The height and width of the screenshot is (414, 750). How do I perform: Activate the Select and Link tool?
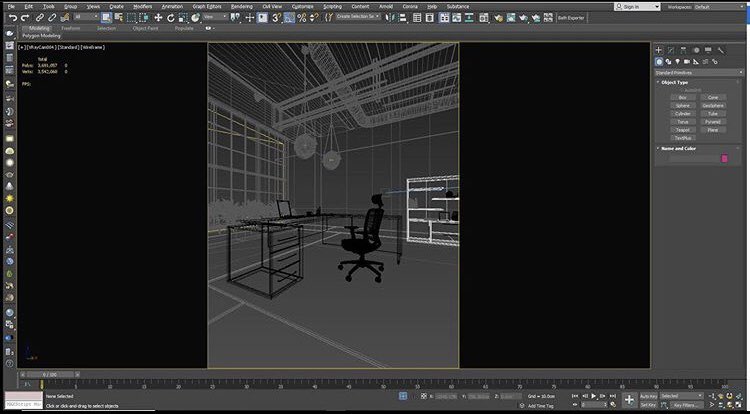[x=40, y=18]
